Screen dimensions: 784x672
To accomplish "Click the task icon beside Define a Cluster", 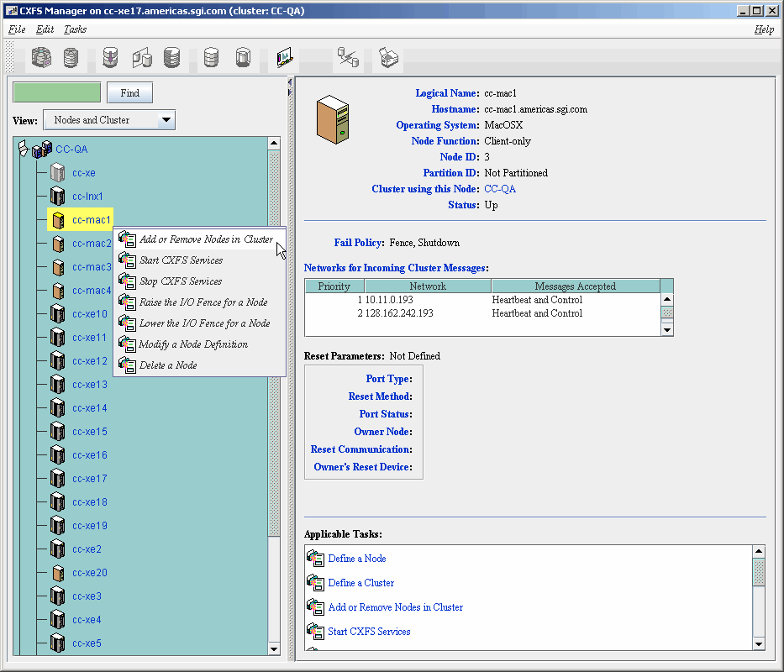I will [x=315, y=583].
